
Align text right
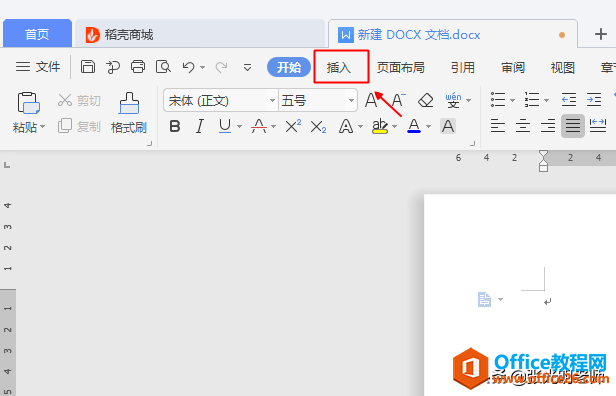click(548, 126)
